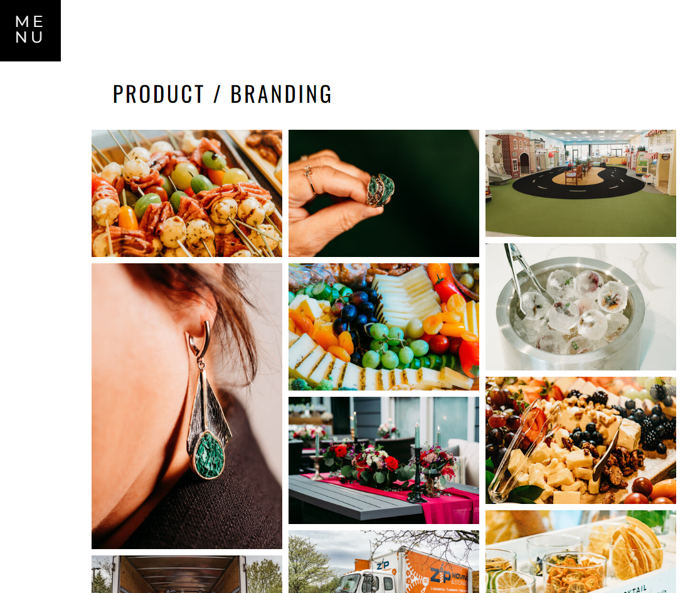Click the green teardrop earring stone
Image resolution: width=700 pixels, height=593 pixels.
point(208,456)
